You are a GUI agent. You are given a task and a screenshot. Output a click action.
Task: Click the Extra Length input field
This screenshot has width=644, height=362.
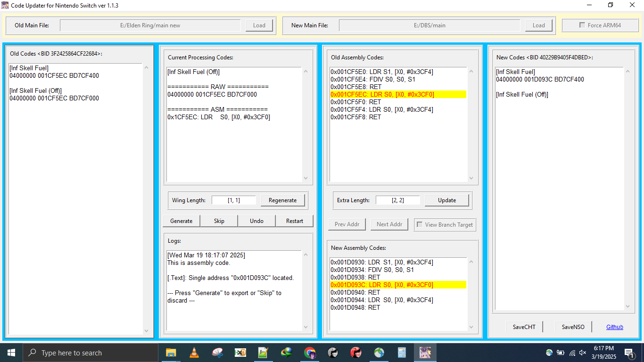pos(397,200)
